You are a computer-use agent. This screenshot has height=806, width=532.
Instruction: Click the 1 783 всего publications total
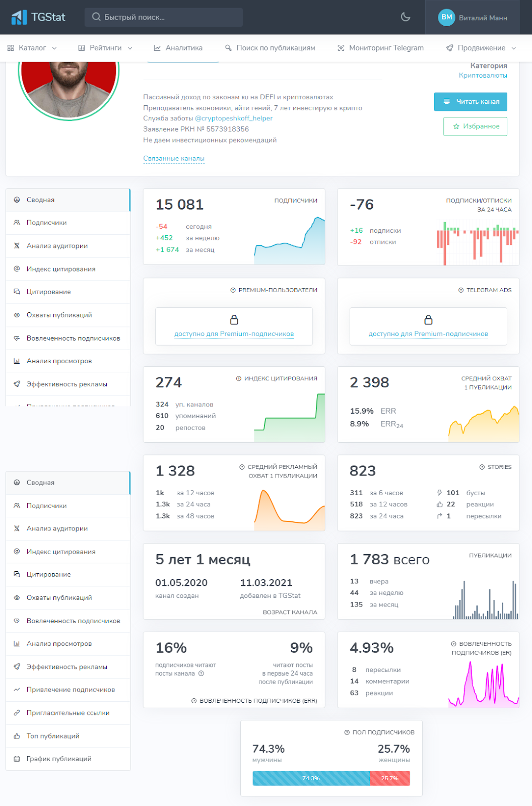tap(389, 560)
